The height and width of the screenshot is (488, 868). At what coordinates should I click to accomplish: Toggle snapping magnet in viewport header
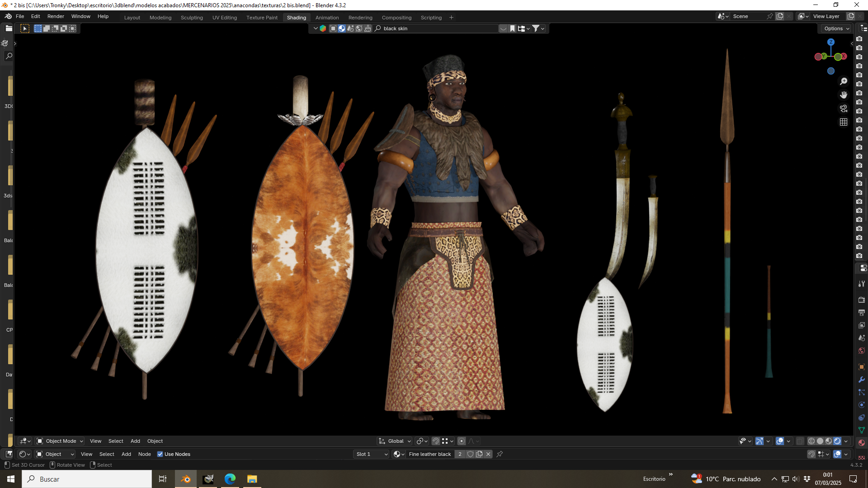pos(435,441)
